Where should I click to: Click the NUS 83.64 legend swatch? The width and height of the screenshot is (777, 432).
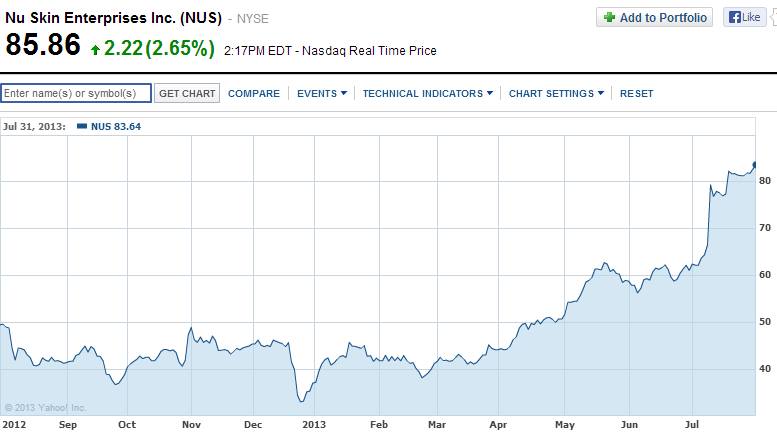tap(82, 126)
